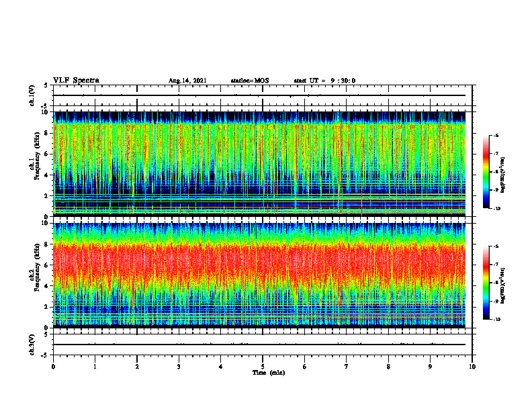Click time-axis tick label "4"
The height and width of the screenshot is (411, 532).
point(220,367)
